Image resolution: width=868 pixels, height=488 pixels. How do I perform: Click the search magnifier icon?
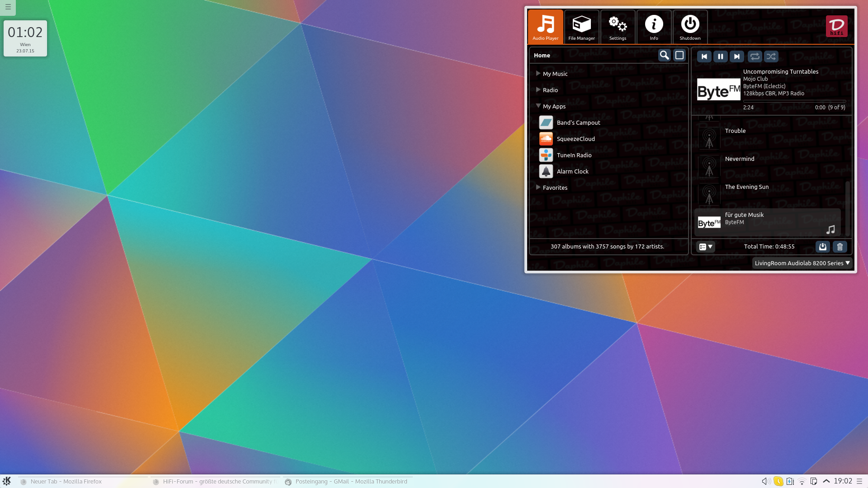[664, 55]
